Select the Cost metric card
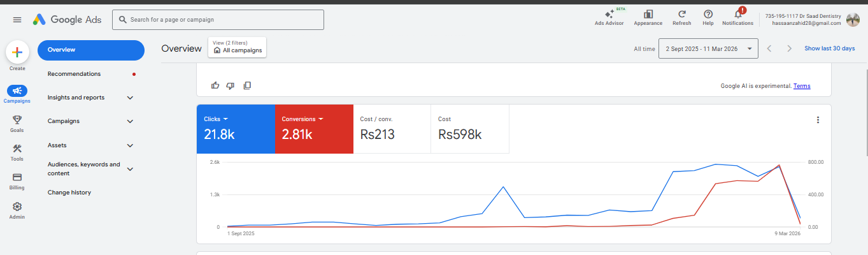 pyautogui.click(x=470, y=129)
